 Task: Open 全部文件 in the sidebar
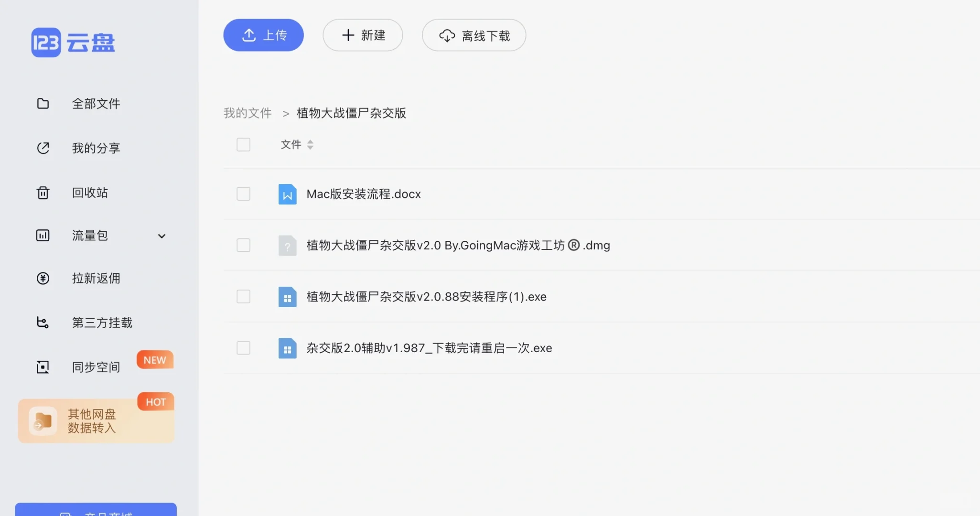click(x=96, y=103)
